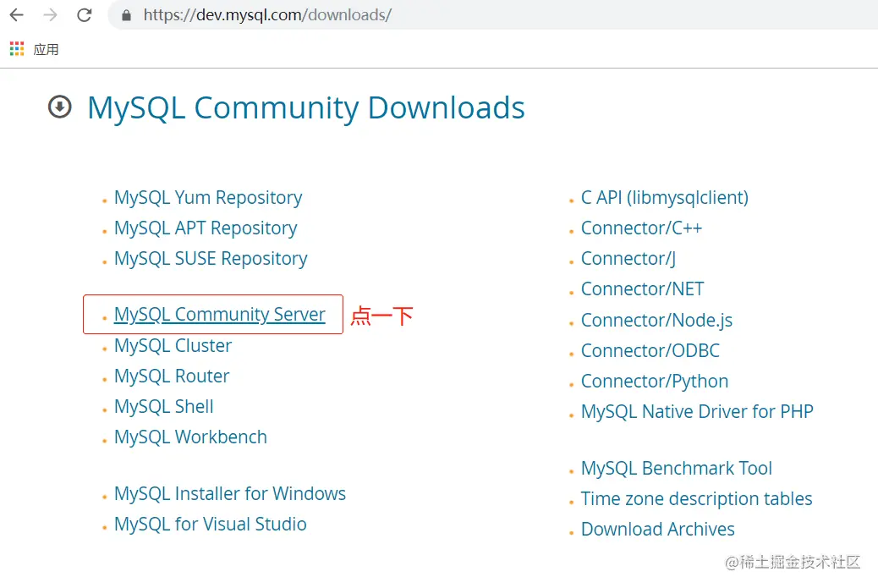Open C API (libmysqlclient) link
Viewport: 878px width, 588px height.
(x=665, y=198)
